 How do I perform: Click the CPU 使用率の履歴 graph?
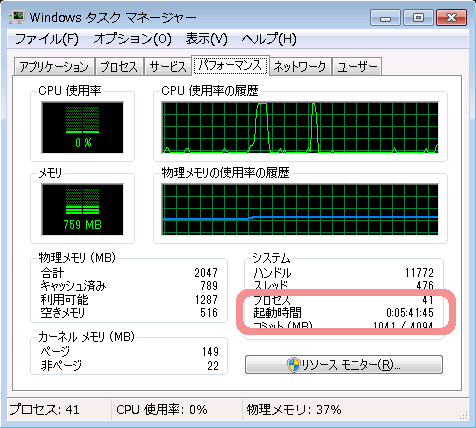tap(300, 128)
